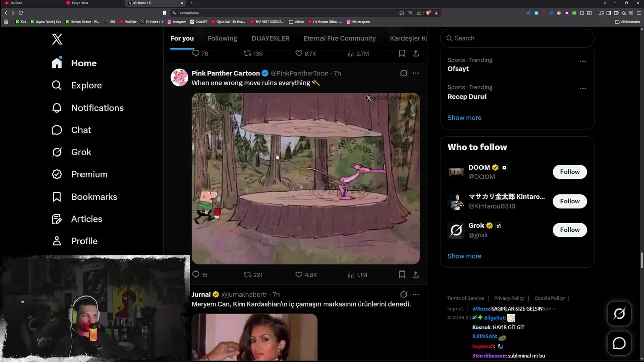Open Cookie Policy link
644x362 pixels.
(549, 298)
